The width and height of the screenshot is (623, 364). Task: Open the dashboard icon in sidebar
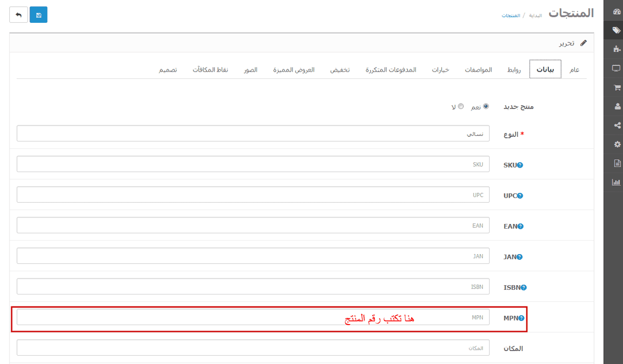coord(617,11)
